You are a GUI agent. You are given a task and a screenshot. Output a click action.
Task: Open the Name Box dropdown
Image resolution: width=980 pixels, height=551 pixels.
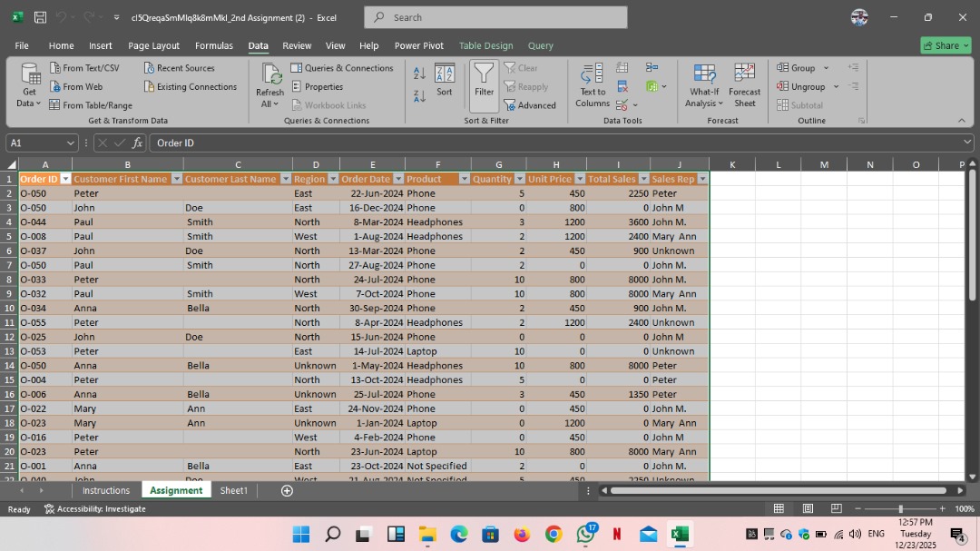pyautogui.click(x=70, y=143)
